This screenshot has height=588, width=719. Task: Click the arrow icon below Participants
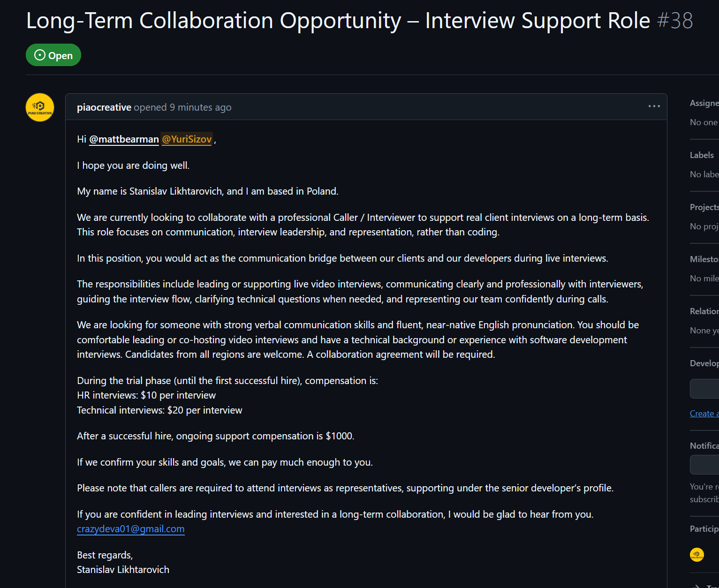697,585
